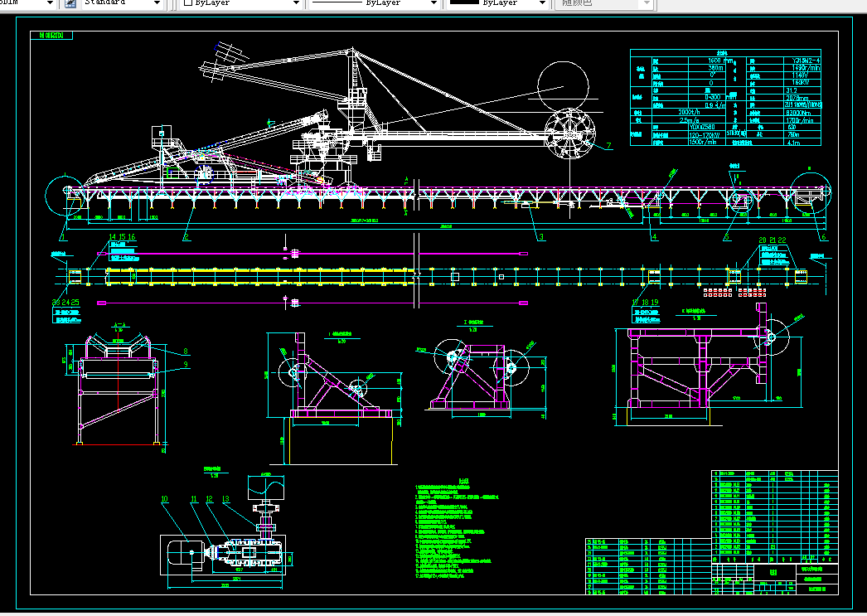Select callout number 6 at the right end pulley
This screenshot has height=616, width=867.
pyautogui.click(x=823, y=237)
